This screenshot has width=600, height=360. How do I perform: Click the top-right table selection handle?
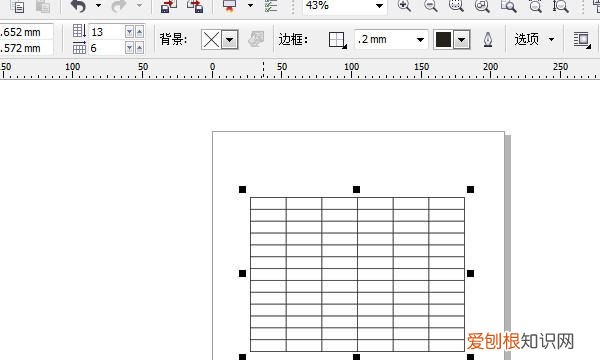[x=471, y=189]
